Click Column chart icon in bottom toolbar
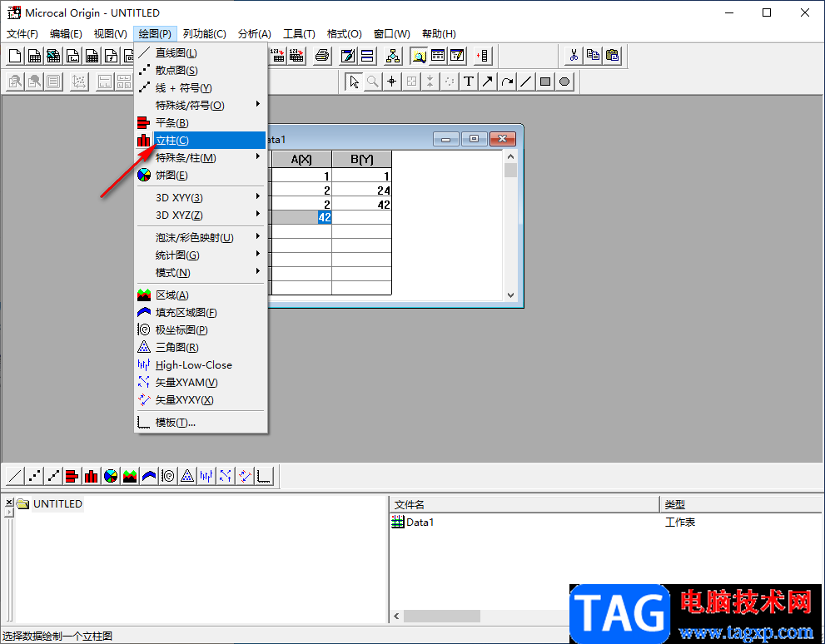The width and height of the screenshot is (825, 644). (x=91, y=476)
